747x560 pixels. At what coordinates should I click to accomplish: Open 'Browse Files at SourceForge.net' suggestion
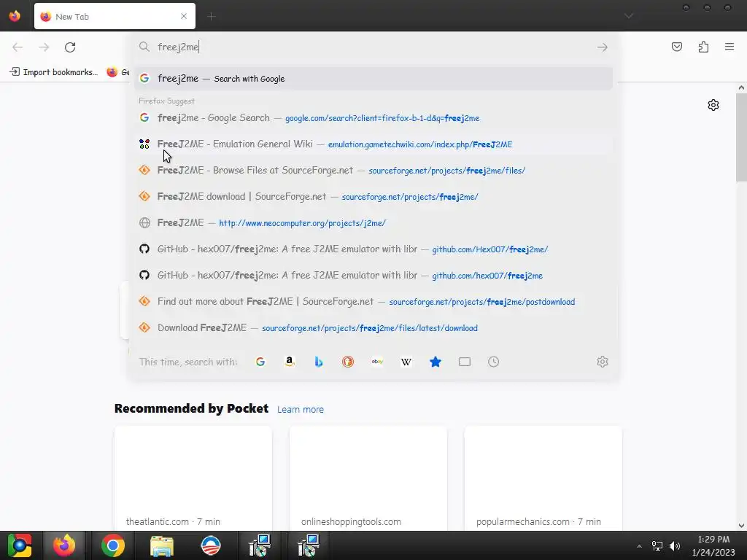373,170
